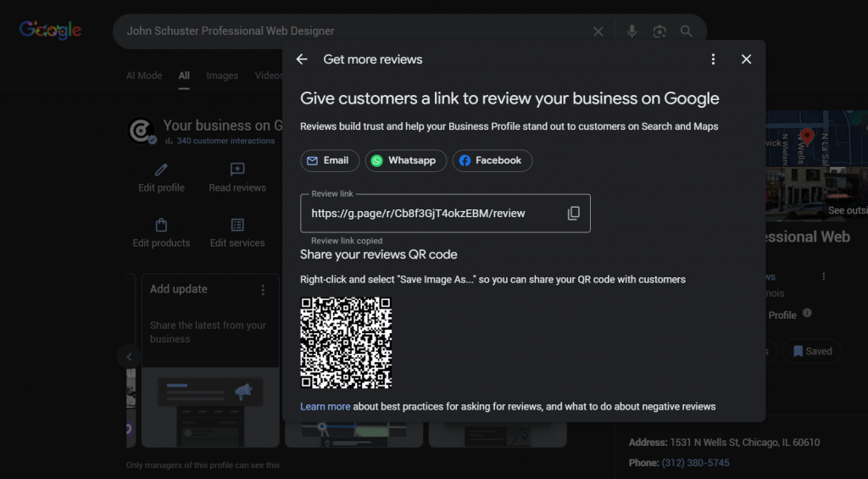Image resolution: width=868 pixels, height=479 pixels.
Task: Copy the review link with copy icon
Action: 573,214
